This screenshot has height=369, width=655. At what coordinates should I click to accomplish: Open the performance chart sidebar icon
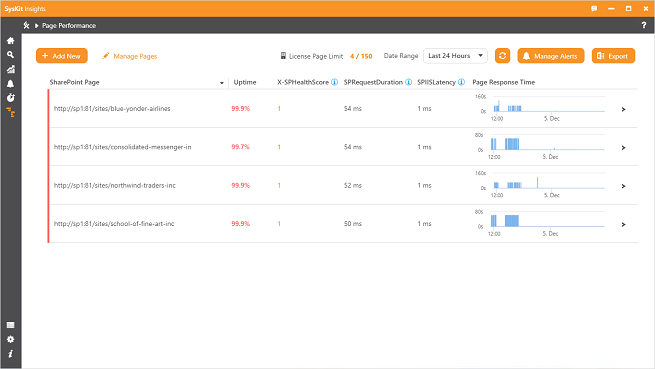click(x=10, y=69)
